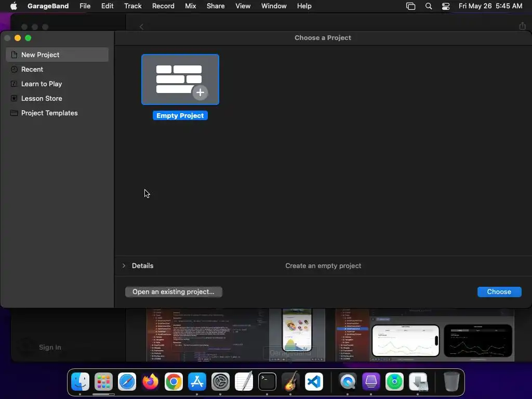Open the File menu

click(x=85, y=6)
